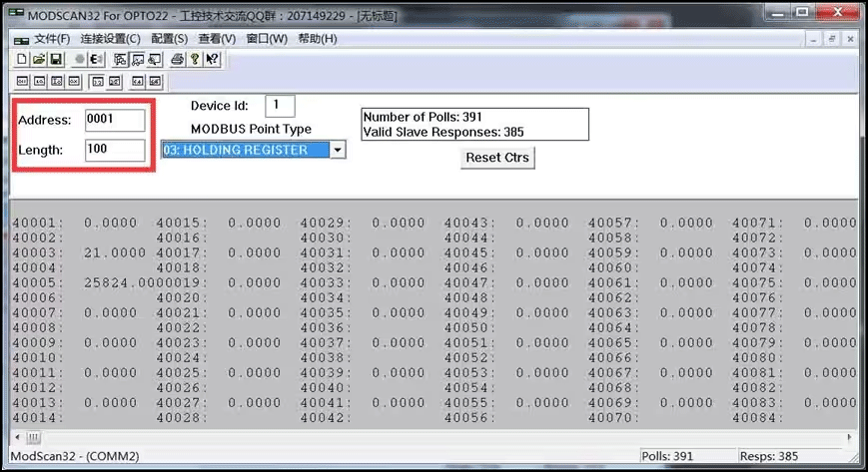The height and width of the screenshot is (472, 868).
Task: Select the last display format icon
Action: pos(155,81)
